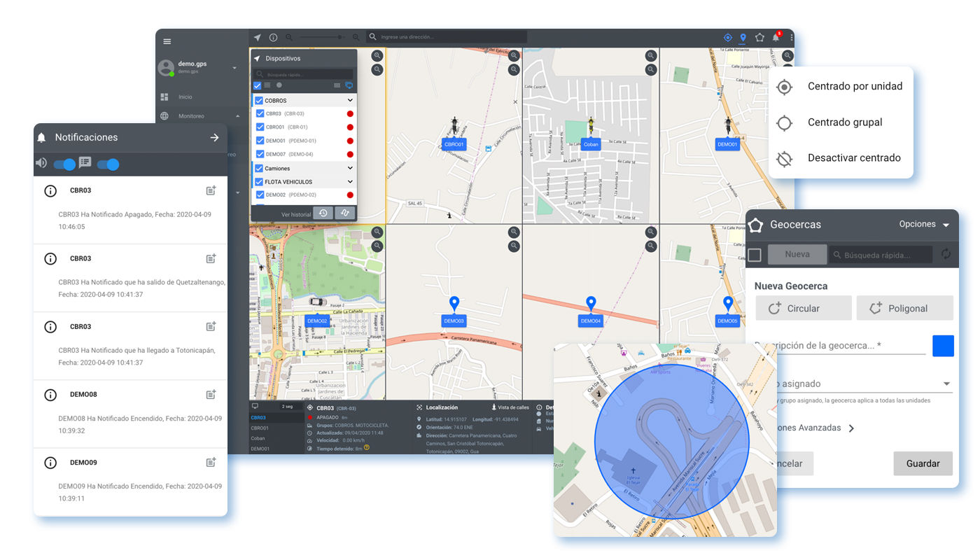
Task: Click the history clock button beside Ver historial
Action: (323, 213)
